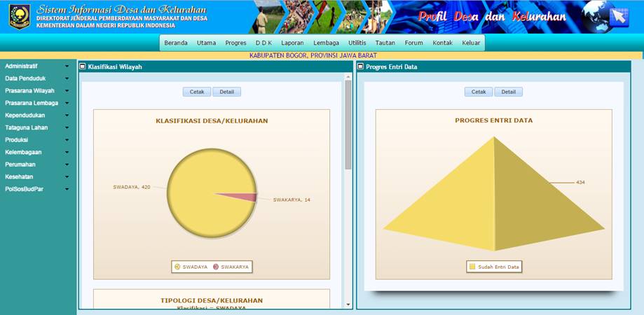Click the SWAKARYA legend marker icon
Viewport: 644px width, 315px height.
click(x=216, y=267)
